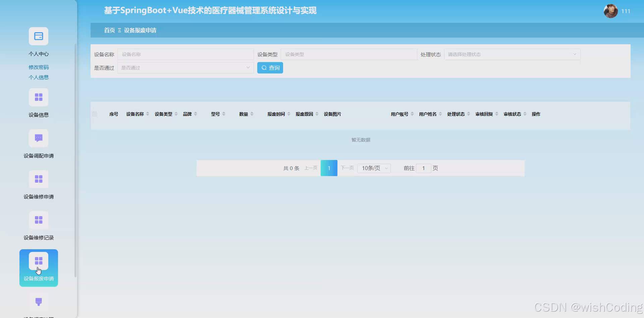This screenshot has width=644, height=318.
Task: Click the 设备报废申请 breadcrumb entry
Action: click(x=140, y=30)
